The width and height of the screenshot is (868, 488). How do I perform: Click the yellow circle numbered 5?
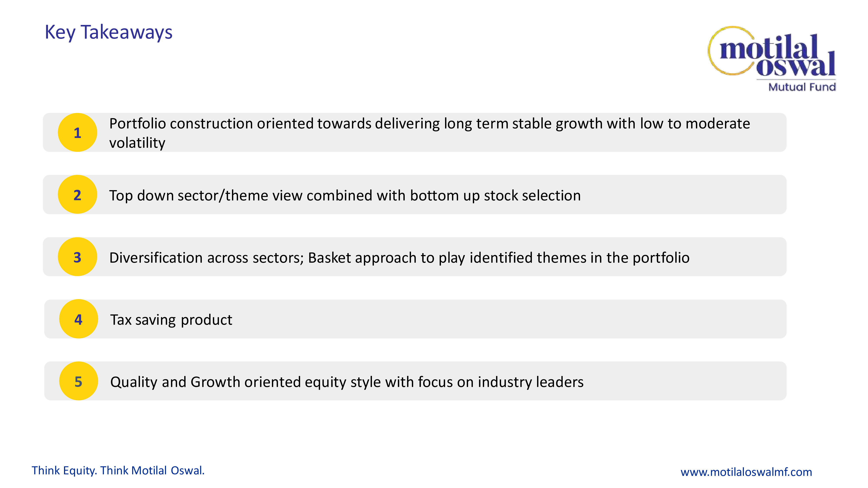(x=79, y=381)
